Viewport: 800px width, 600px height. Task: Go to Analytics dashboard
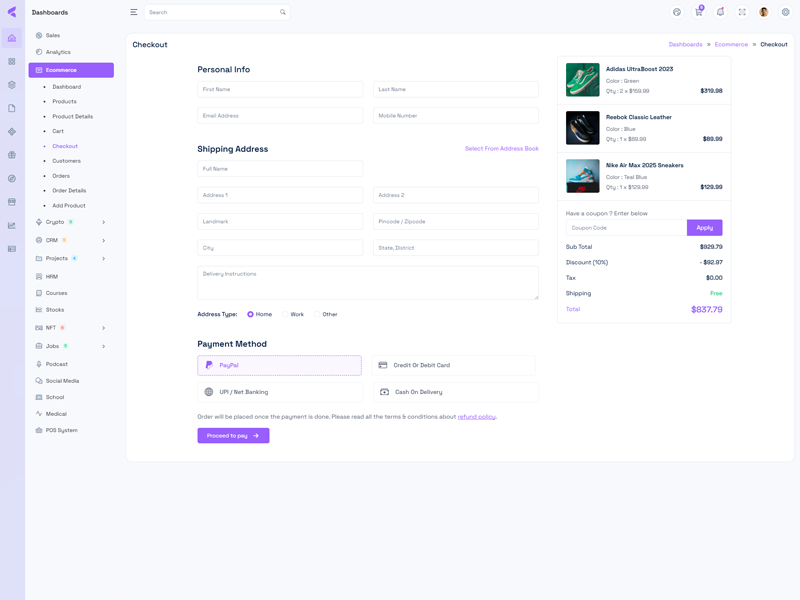pos(58,52)
